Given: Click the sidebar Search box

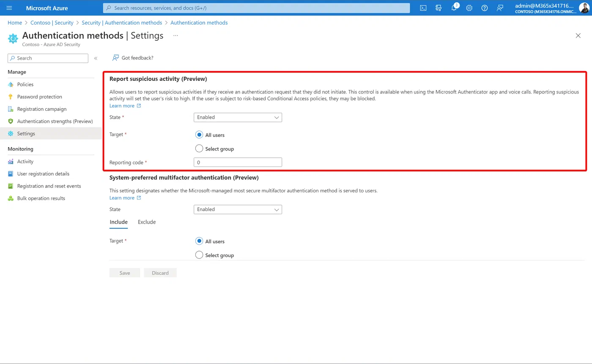Looking at the screenshot, I should (x=48, y=58).
